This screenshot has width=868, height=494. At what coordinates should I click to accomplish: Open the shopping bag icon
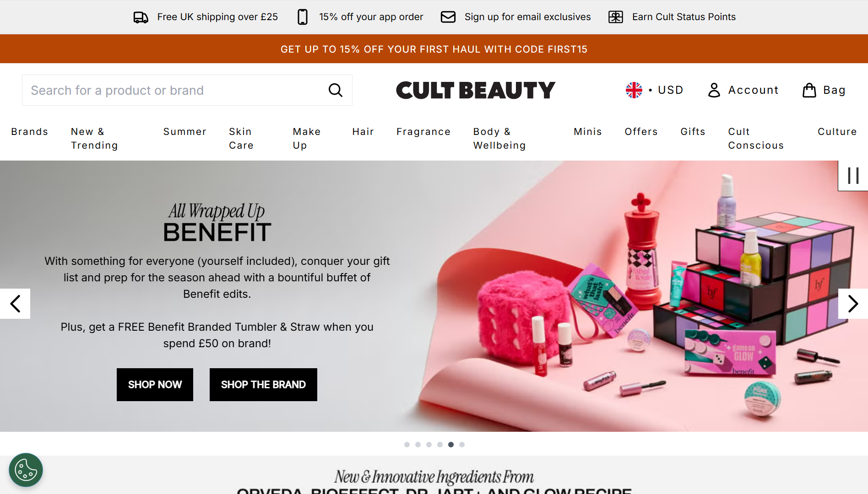809,90
